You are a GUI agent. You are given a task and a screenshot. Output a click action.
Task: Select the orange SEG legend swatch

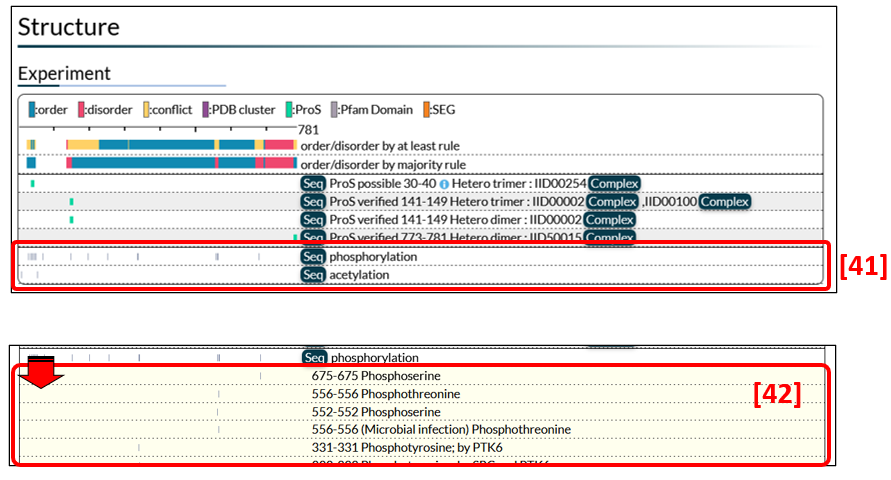(426, 110)
